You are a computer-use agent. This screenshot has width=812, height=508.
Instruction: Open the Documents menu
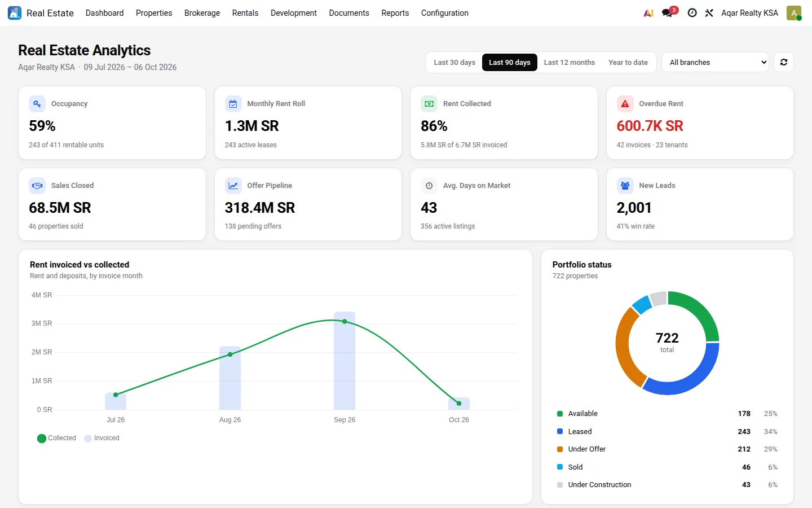point(349,13)
